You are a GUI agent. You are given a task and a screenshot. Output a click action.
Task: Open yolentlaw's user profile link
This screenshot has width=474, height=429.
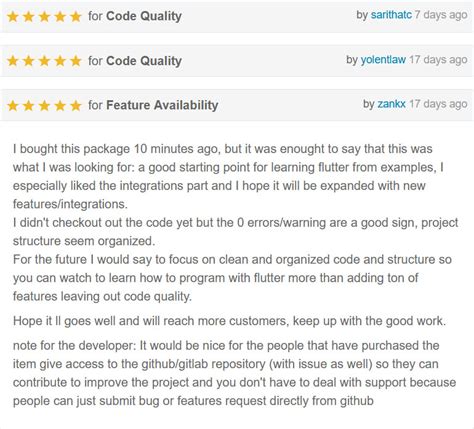[x=383, y=60]
